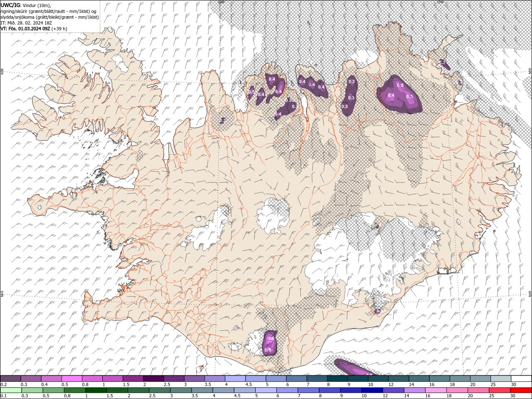Pick the rain-scale swatch between 25 and 30

499,390
